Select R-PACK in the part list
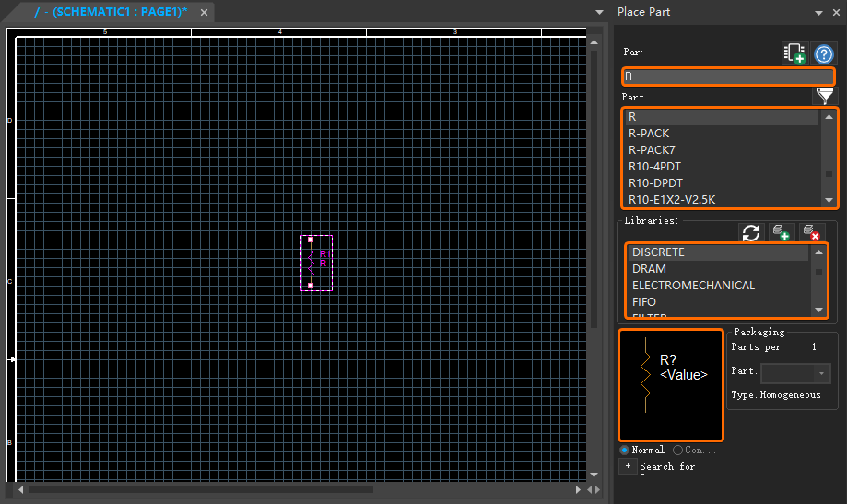The width and height of the screenshot is (847, 504). tap(649, 134)
